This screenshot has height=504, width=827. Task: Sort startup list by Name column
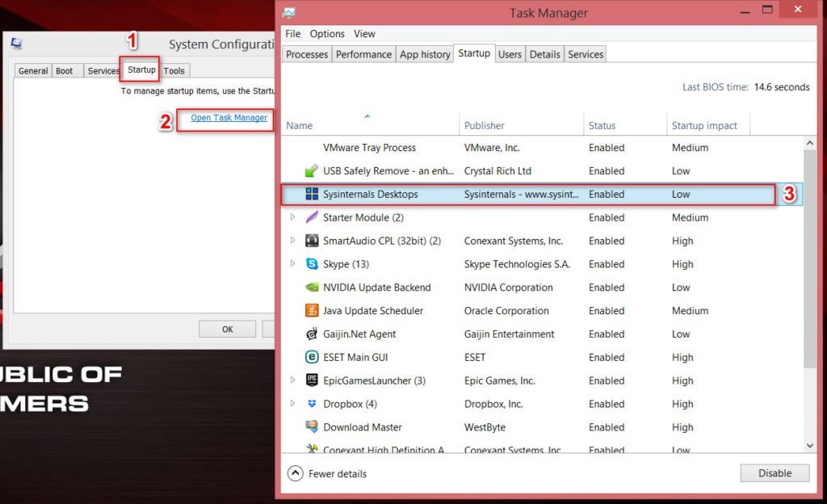370,125
